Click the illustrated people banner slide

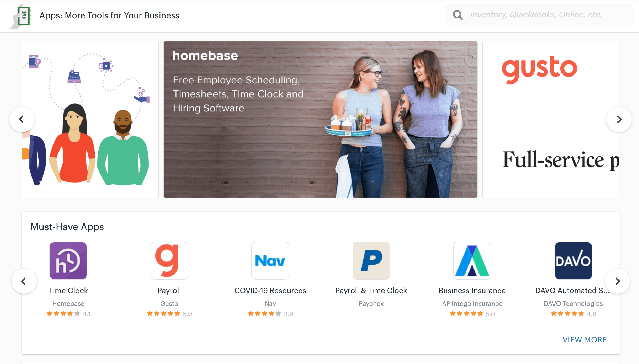90,119
